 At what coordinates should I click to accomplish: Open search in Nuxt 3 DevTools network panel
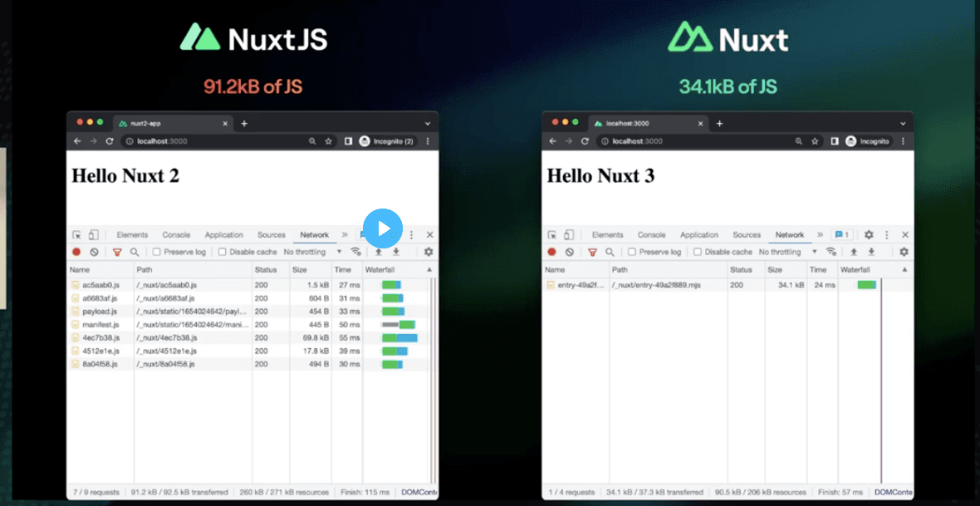[610, 252]
